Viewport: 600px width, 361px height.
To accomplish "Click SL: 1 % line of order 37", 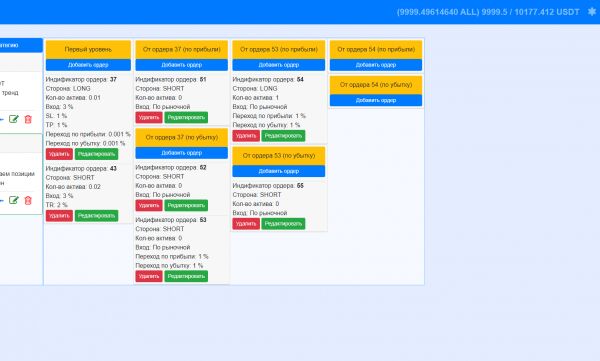I will click(x=56, y=116).
